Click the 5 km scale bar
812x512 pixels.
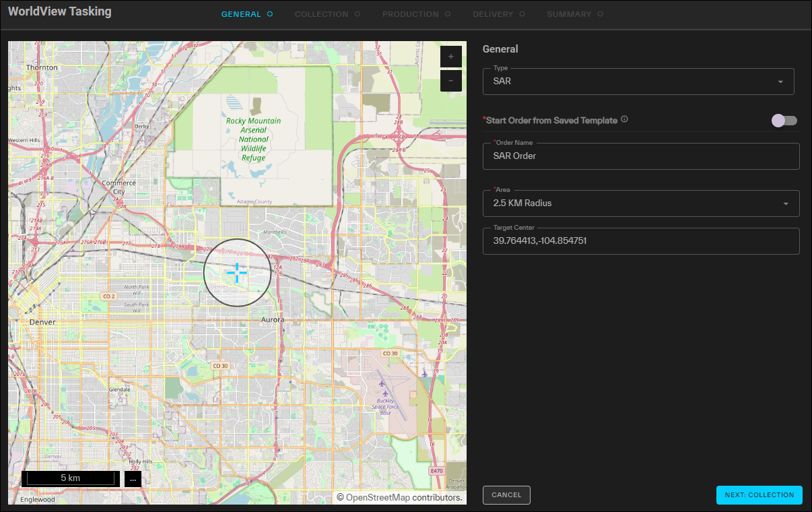tap(71, 478)
